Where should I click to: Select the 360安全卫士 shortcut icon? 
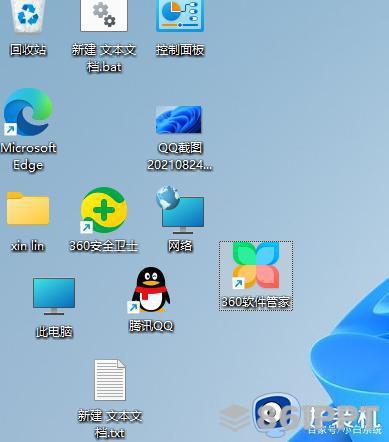click(x=104, y=210)
